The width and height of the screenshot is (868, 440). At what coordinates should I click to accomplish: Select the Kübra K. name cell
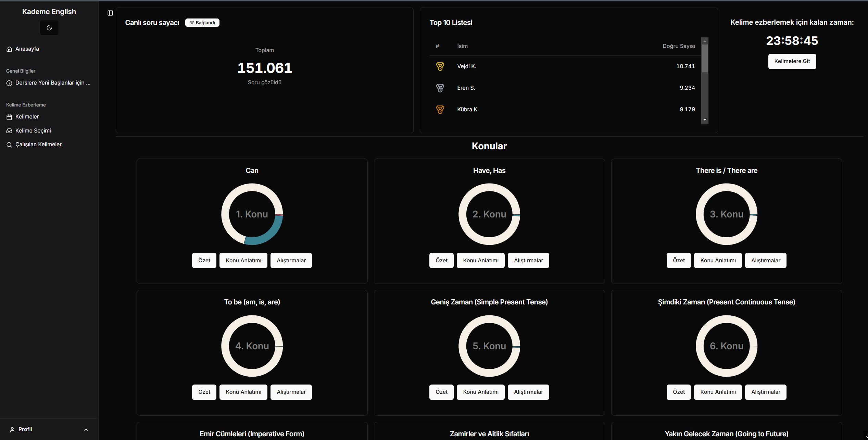coord(468,110)
